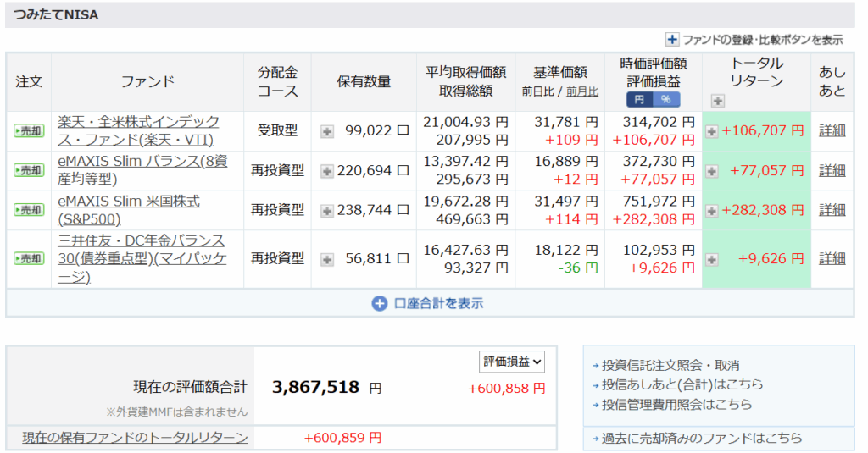Open eMAXIS Slim 米国株式(S&P500) link
Viewport: 868px width, 453px height.
coord(129,210)
